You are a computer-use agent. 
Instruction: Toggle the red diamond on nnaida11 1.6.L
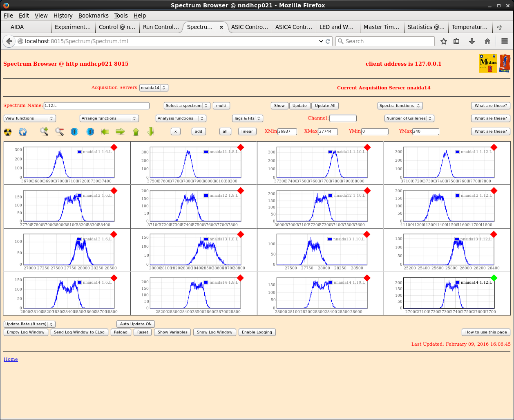pyautogui.click(x=114, y=147)
